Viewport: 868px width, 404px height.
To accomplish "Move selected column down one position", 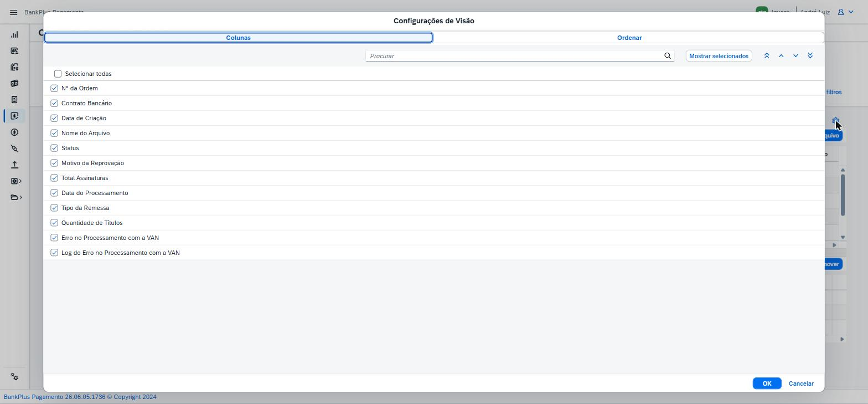I will pos(795,56).
